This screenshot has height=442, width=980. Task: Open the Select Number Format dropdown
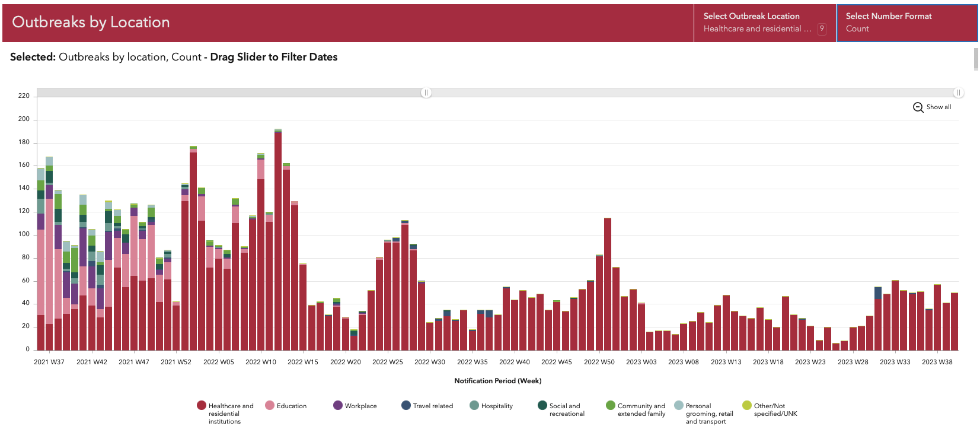906,23
